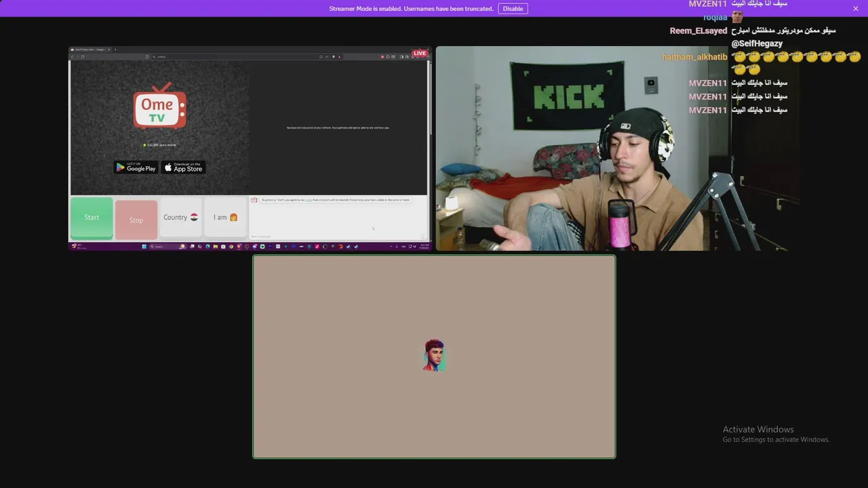Click username Reem_ELsayed in chat
Image resolution: width=868 pixels, height=488 pixels.
(698, 30)
